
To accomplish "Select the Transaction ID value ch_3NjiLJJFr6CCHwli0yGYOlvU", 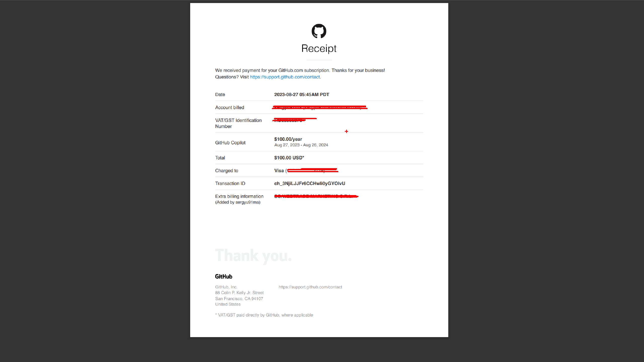I will pos(310,183).
